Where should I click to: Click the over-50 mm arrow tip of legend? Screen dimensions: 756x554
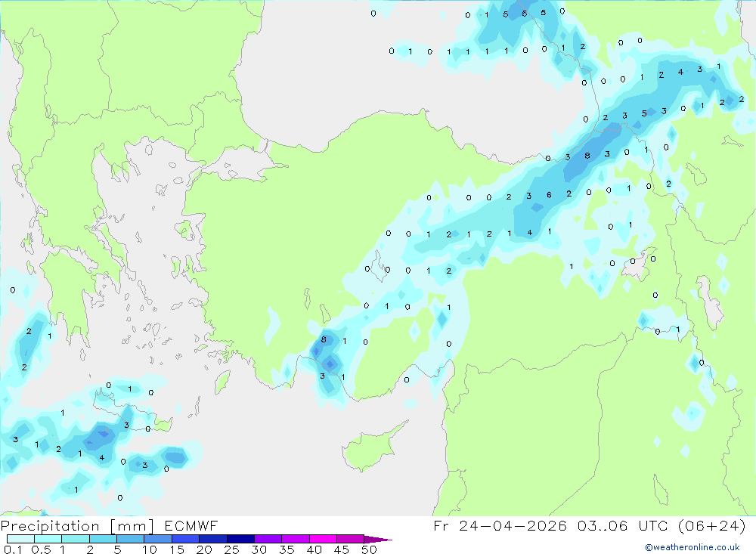pyautogui.click(x=379, y=539)
